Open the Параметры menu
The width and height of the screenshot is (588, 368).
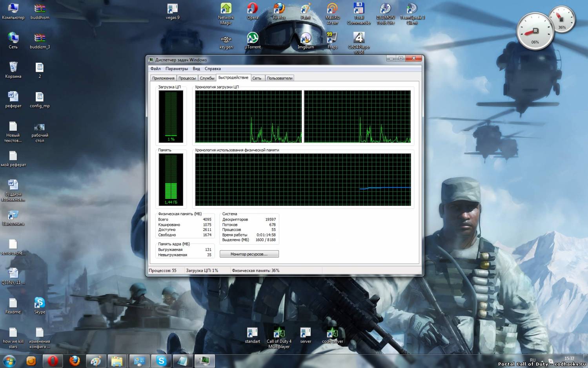177,69
